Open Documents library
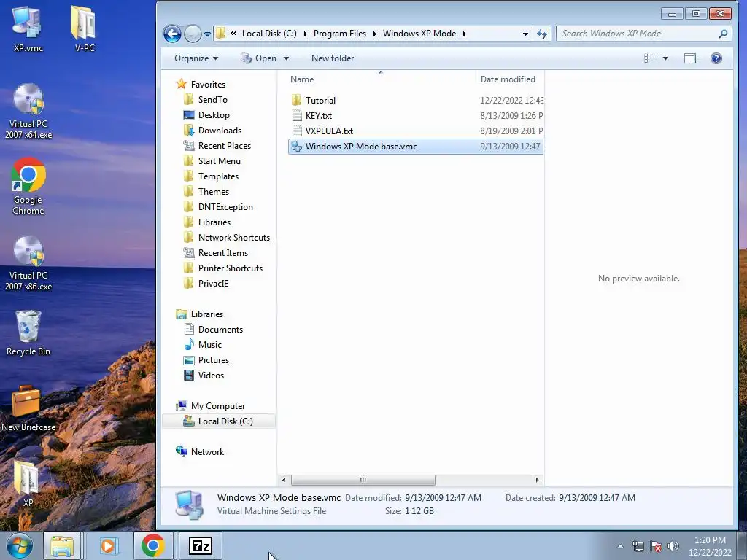This screenshot has height=560, width=747. pos(220,329)
